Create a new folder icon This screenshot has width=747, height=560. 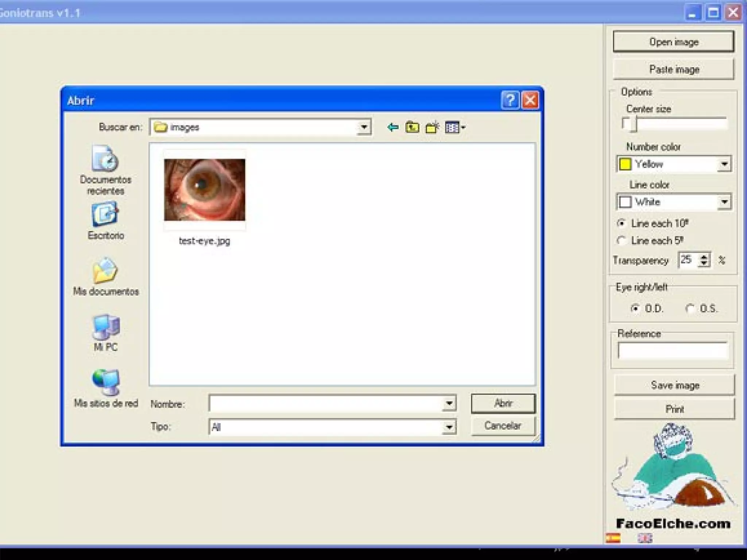tap(432, 127)
